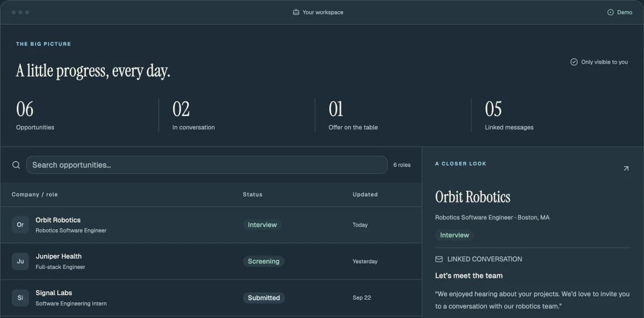Click the 06 Opportunities stat
Image resolution: width=644 pixels, height=318 pixels.
click(x=35, y=115)
